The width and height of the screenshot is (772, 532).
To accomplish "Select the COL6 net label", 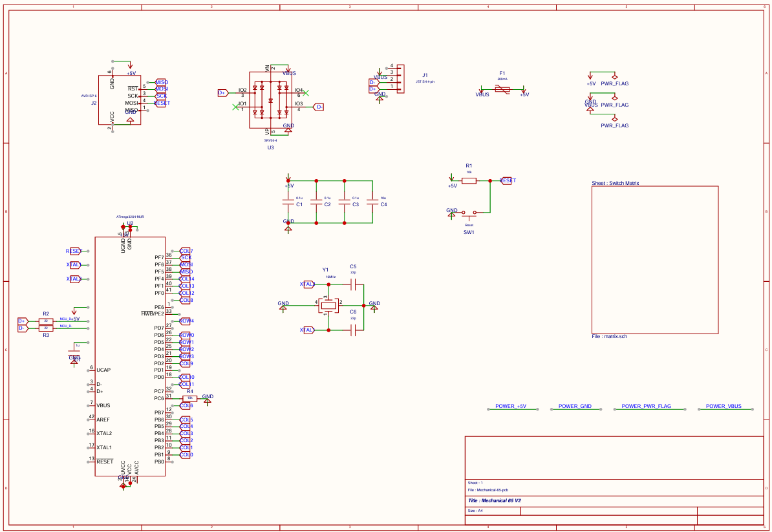I will tap(186, 405).
